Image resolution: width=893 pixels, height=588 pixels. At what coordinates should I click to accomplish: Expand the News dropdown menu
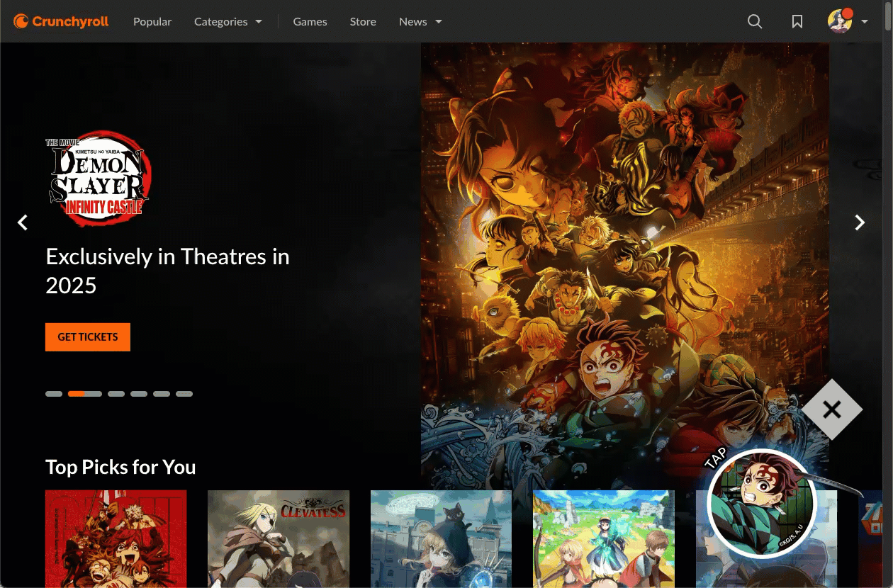[420, 21]
